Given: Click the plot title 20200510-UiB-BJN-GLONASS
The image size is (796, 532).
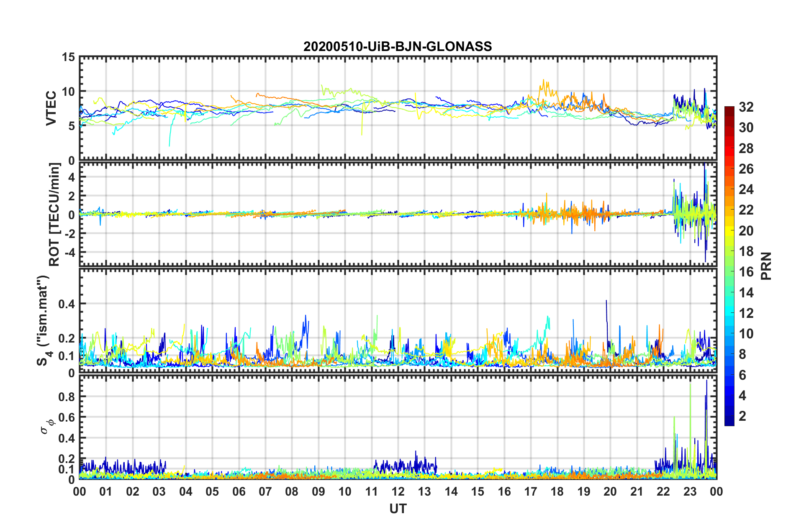Looking at the screenshot, I should click(398, 46).
